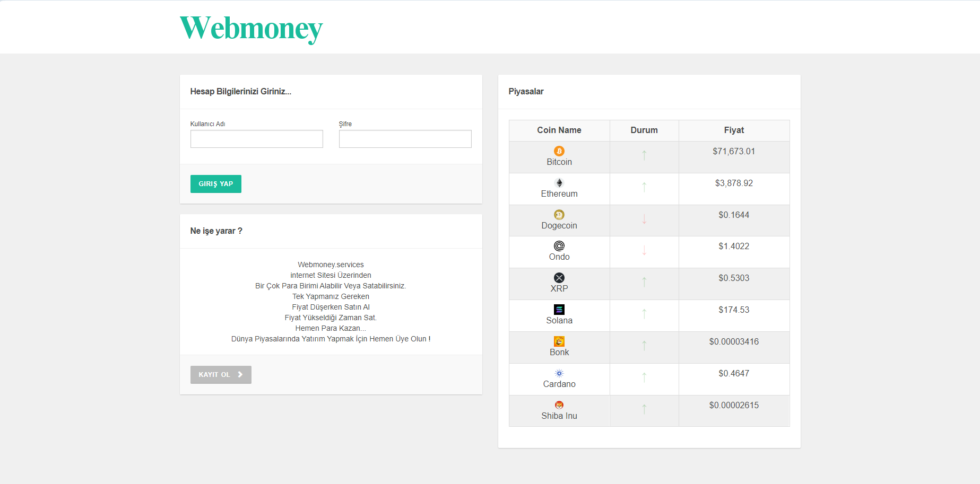Click the Cardano name label
Screen dimensions: 980x484
[x=559, y=384]
